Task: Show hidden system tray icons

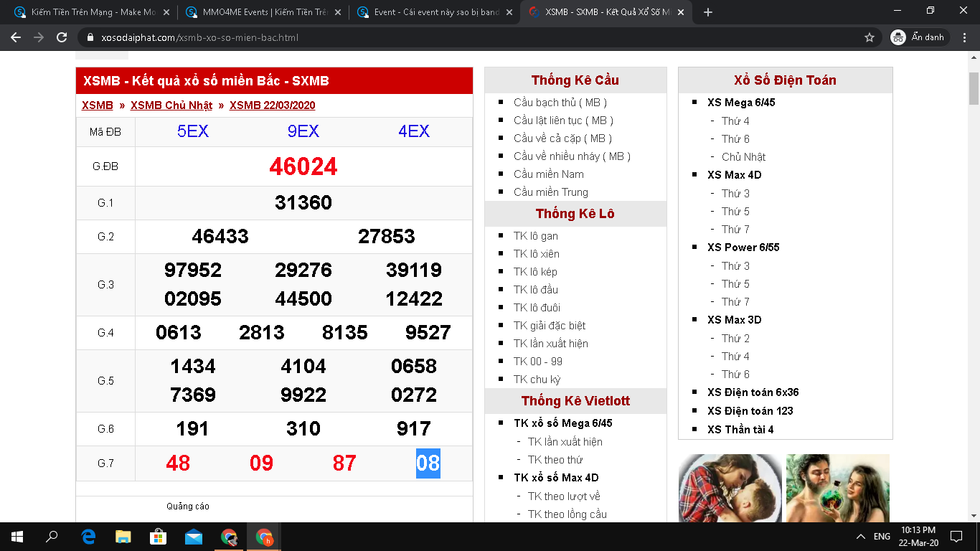Action: 861,537
